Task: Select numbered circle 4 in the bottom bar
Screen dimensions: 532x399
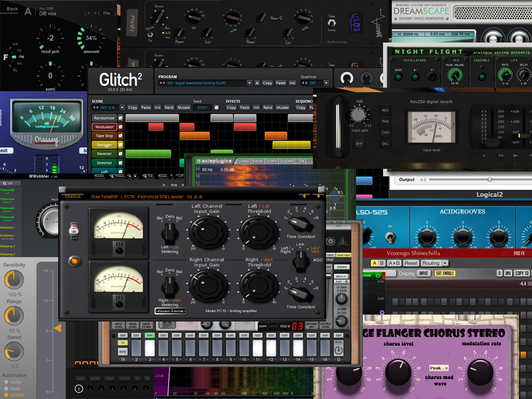Action: coord(112,389)
